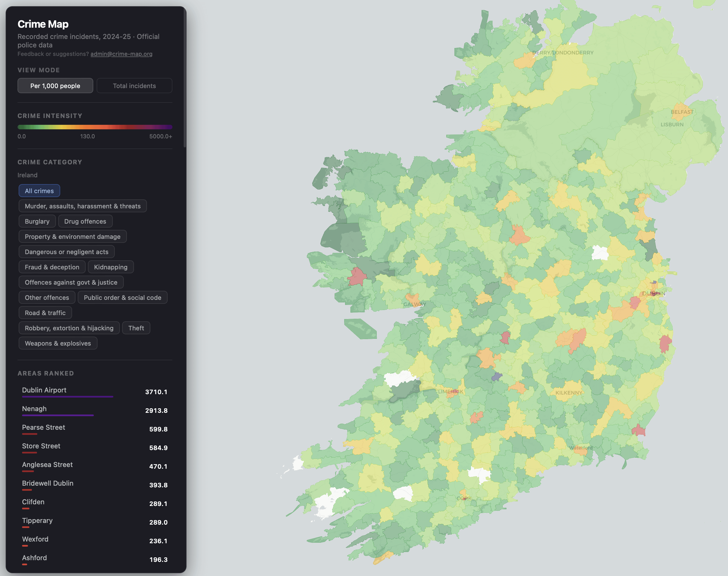Choose the Theft category chip
The image size is (728, 576).
click(x=136, y=328)
